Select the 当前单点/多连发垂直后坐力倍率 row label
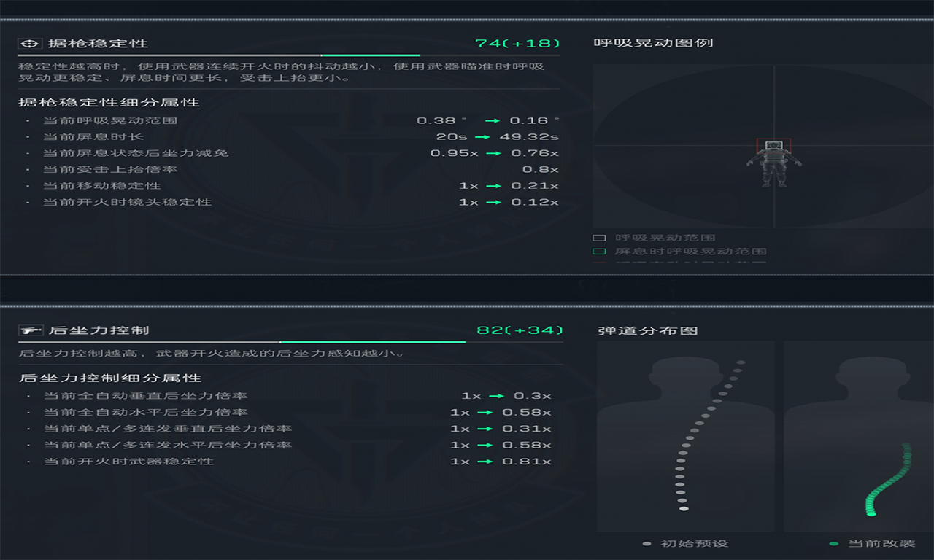Image resolution: width=934 pixels, height=560 pixels. [167, 429]
